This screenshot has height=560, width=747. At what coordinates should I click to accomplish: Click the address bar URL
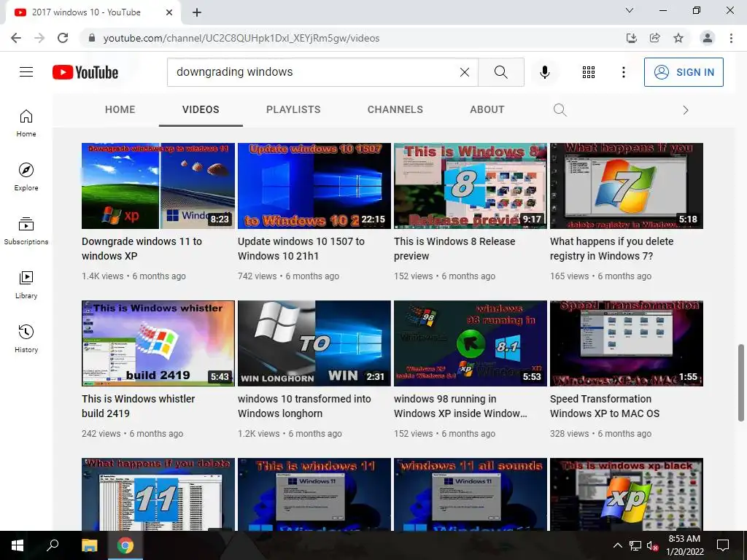pyautogui.click(x=241, y=38)
